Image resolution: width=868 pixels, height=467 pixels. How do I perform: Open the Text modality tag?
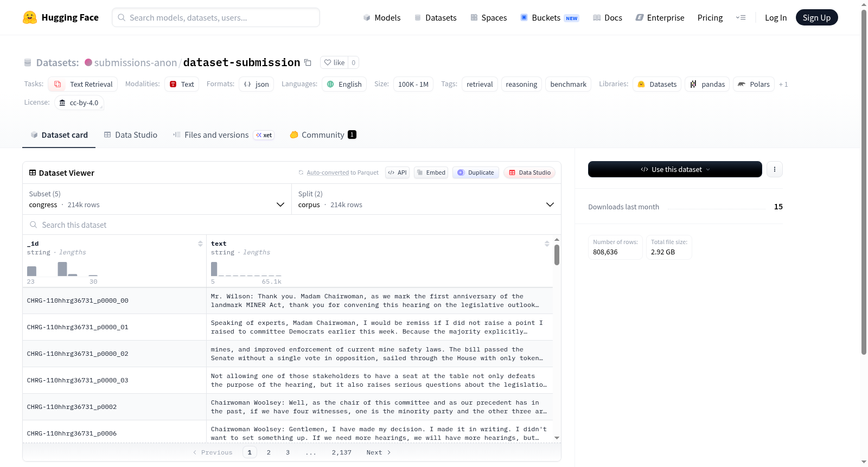tap(182, 84)
